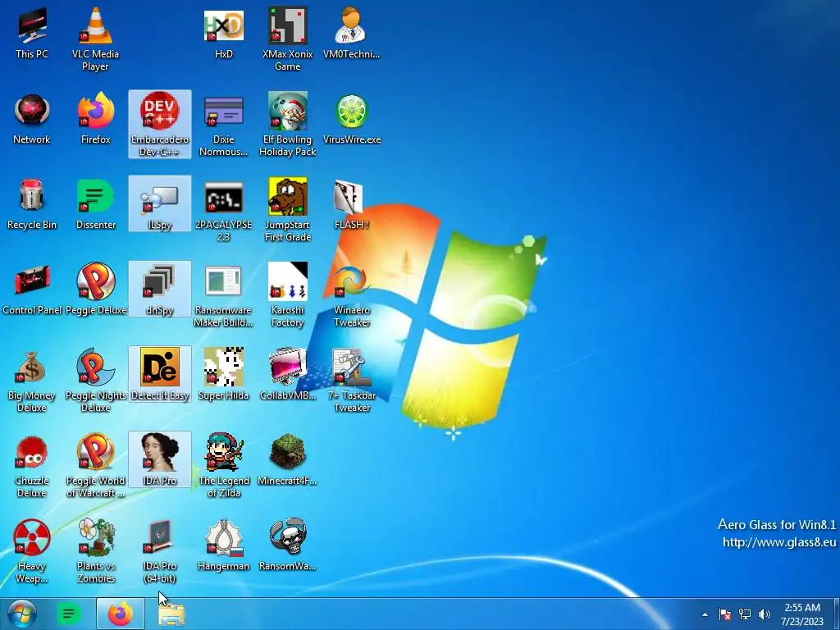Show hidden tray icons arrow
The width and height of the screenshot is (840, 630).
point(705,614)
